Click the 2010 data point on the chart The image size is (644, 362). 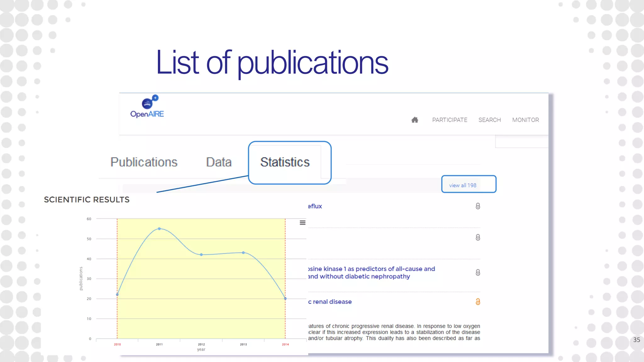[x=117, y=294]
